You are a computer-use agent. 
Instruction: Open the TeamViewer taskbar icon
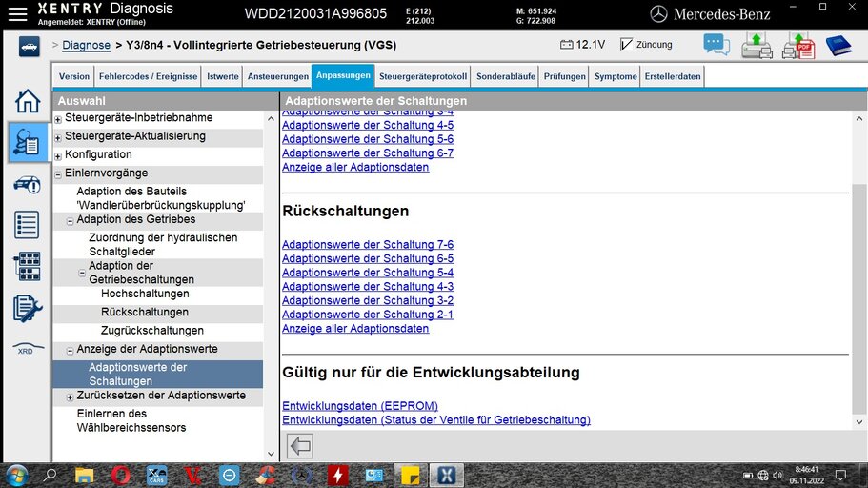230,476
